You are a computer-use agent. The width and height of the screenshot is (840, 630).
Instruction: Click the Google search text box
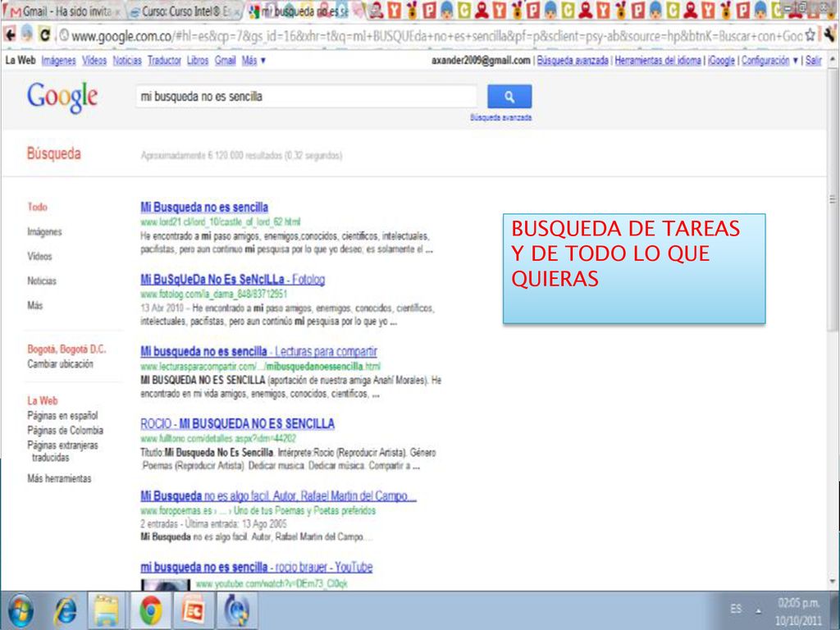pyautogui.click(x=306, y=97)
